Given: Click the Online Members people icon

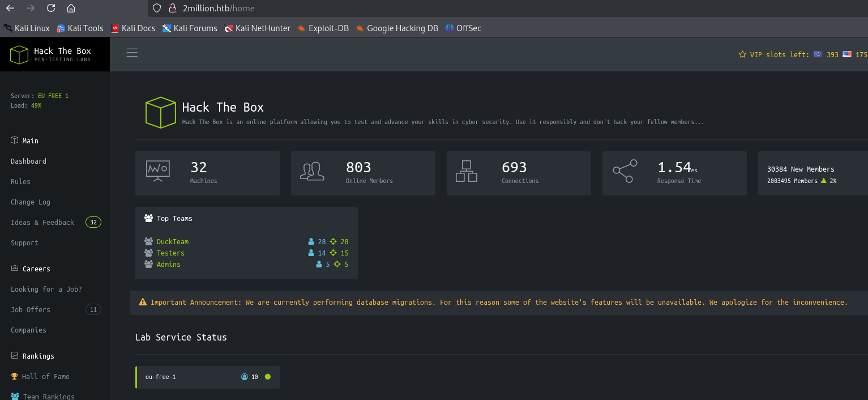Looking at the screenshot, I should 313,171.
